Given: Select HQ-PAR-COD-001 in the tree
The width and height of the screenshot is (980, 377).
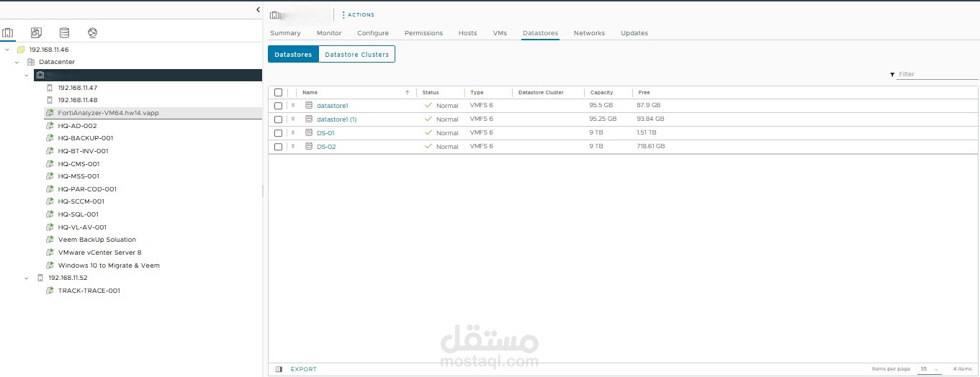Looking at the screenshot, I should coord(87,189).
